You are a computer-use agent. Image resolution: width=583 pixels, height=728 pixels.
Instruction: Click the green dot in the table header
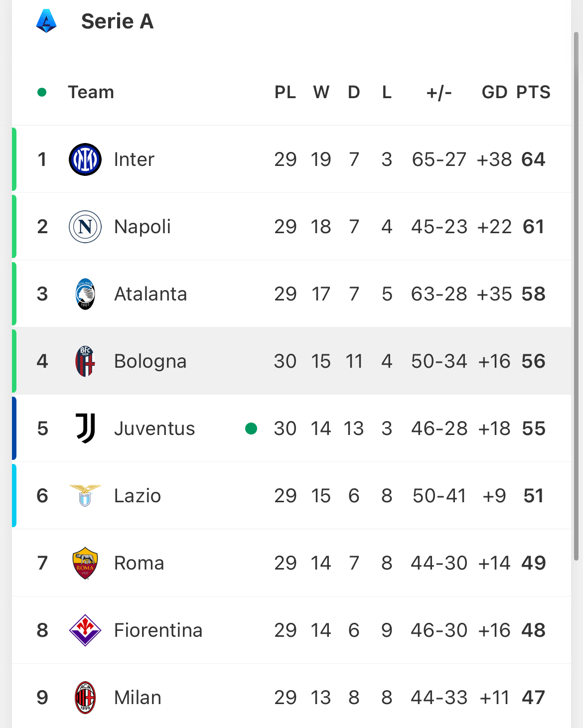click(x=42, y=92)
